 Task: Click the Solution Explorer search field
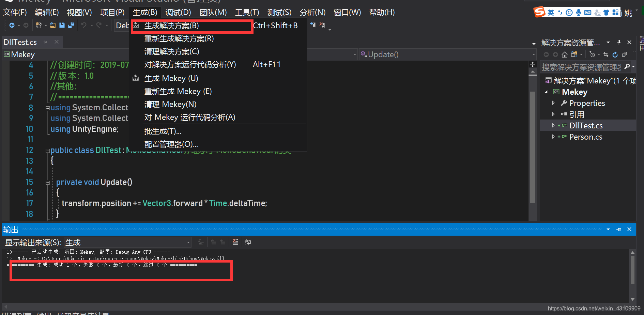tap(581, 67)
